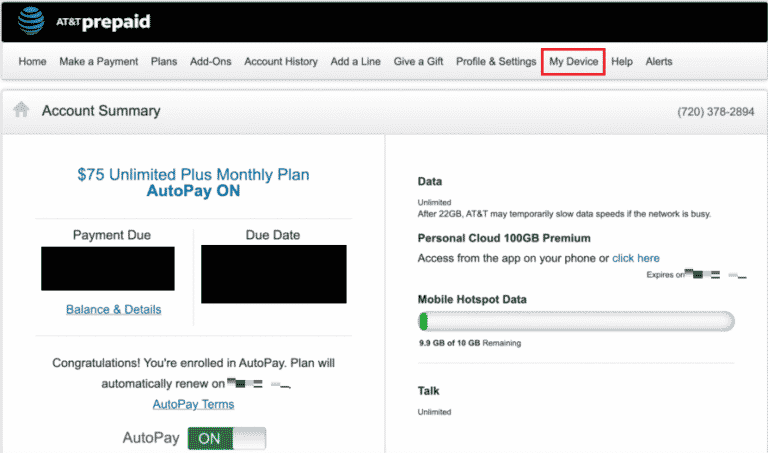Select Add-Ons in navigation bar
This screenshot has width=768, height=453.
(211, 61)
